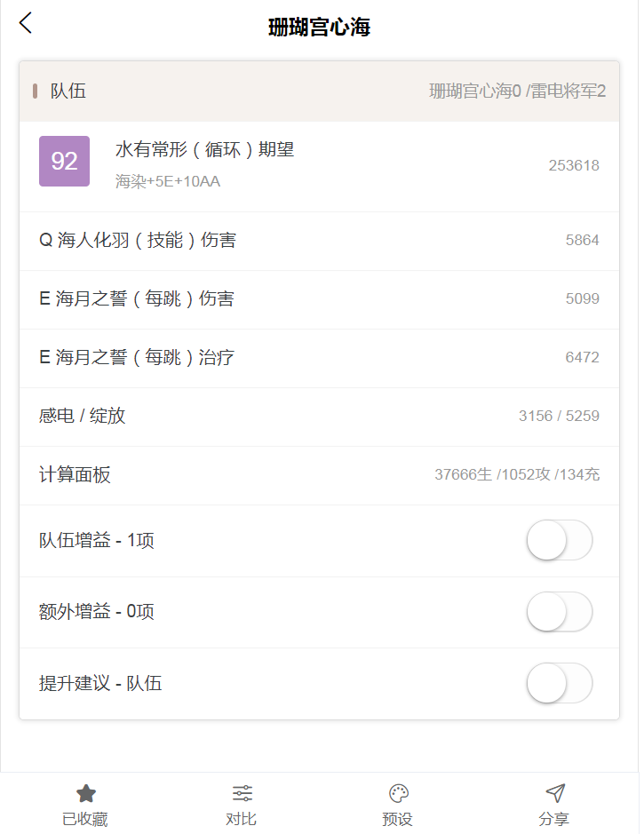This screenshot has height=834, width=644.
Task: Go back using the arrow icon
Action: 26,23
